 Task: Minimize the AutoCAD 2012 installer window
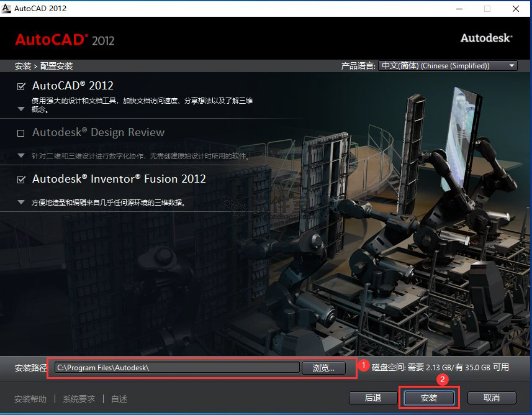(x=459, y=9)
